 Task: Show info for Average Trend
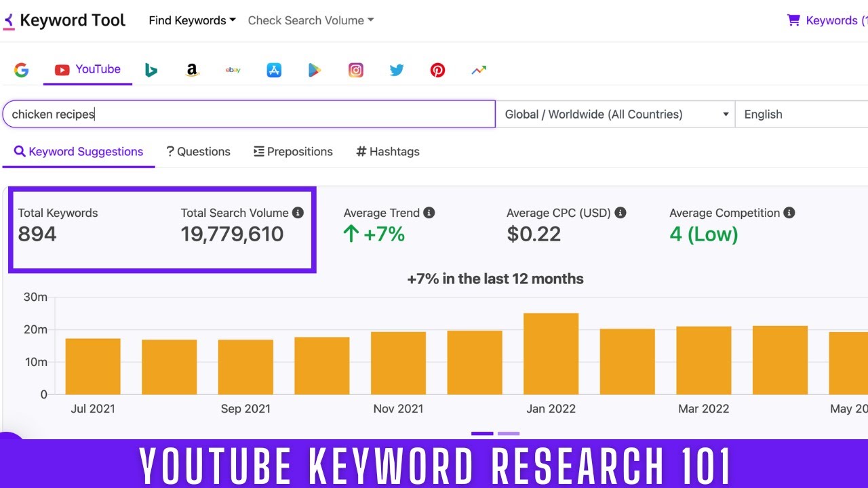point(429,213)
